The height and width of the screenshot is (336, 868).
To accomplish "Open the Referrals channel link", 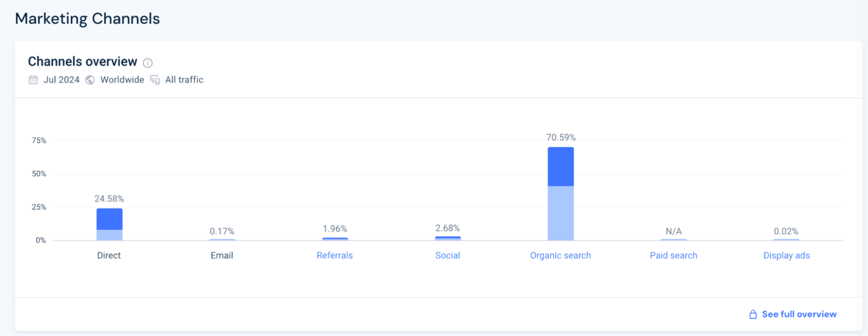I will [x=335, y=255].
